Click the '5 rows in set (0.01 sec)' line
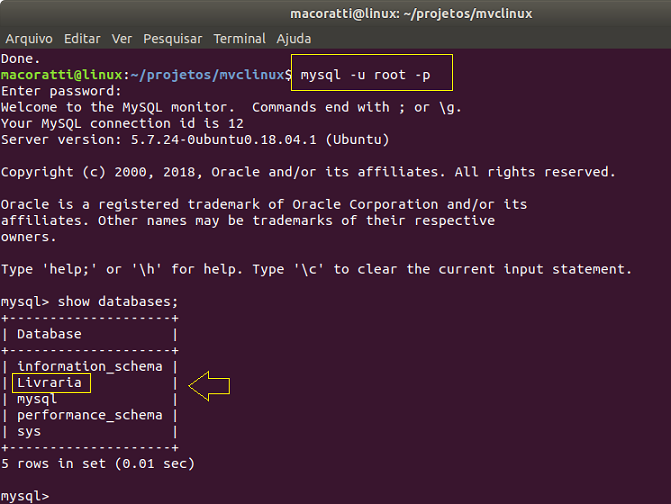This screenshot has width=671, height=504. [98, 464]
